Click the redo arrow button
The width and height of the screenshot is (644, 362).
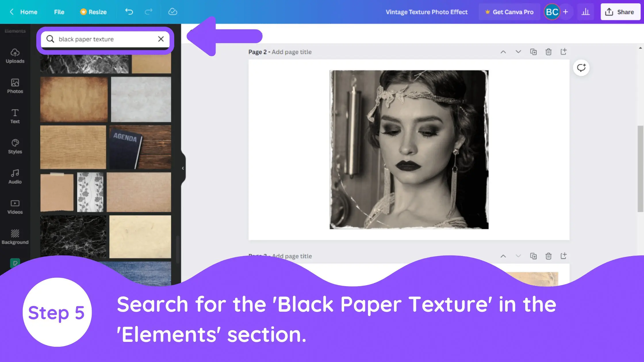pos(149,12)
